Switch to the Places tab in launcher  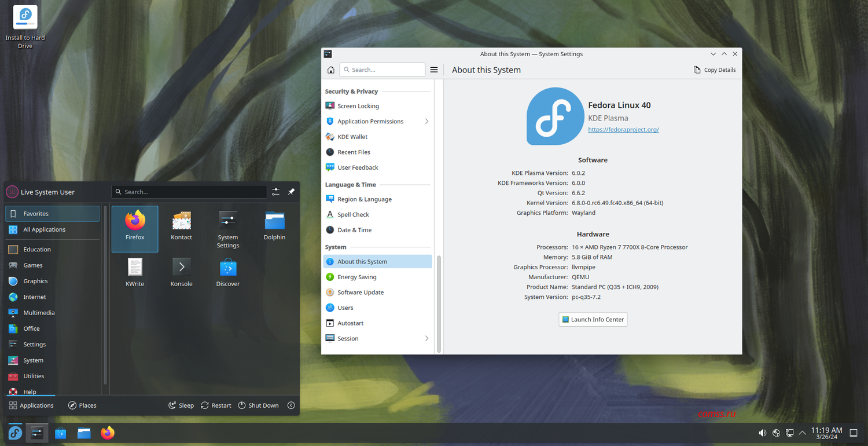[82, 405]
